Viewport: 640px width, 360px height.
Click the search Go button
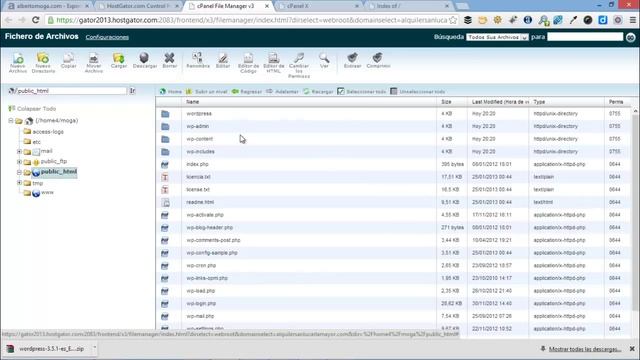click(630, 37)
